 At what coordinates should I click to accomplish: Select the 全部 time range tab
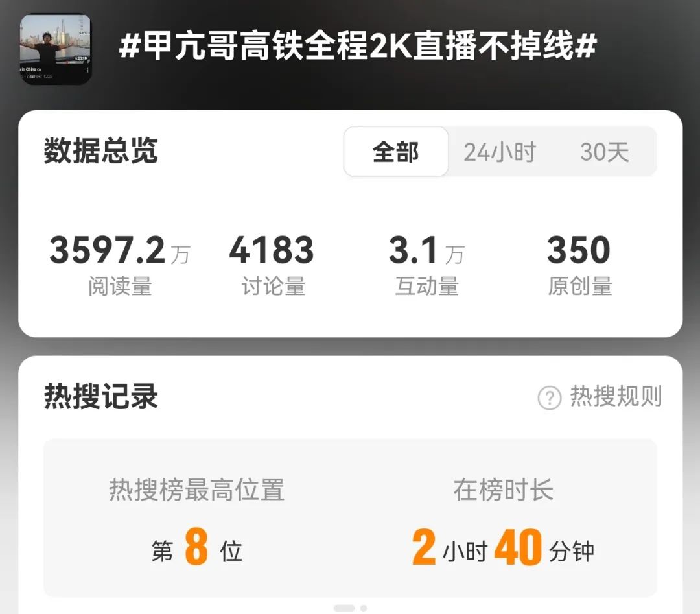pos(396,152)
